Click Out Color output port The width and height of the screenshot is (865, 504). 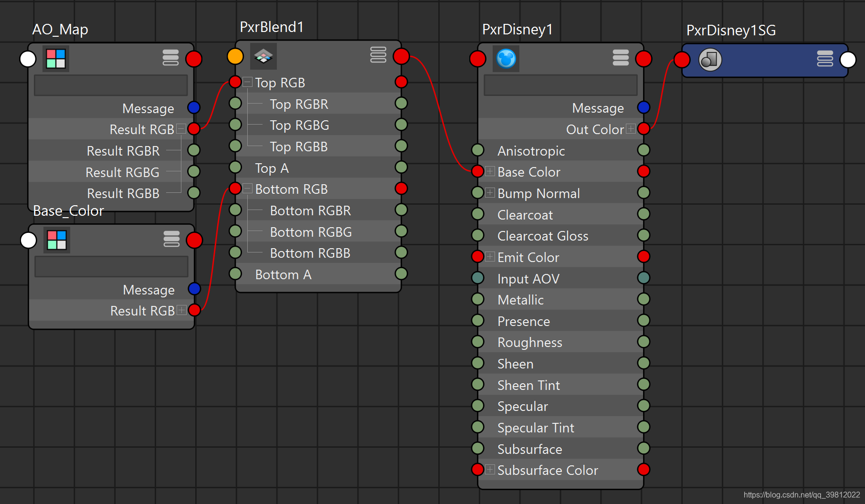click(643, 129)
